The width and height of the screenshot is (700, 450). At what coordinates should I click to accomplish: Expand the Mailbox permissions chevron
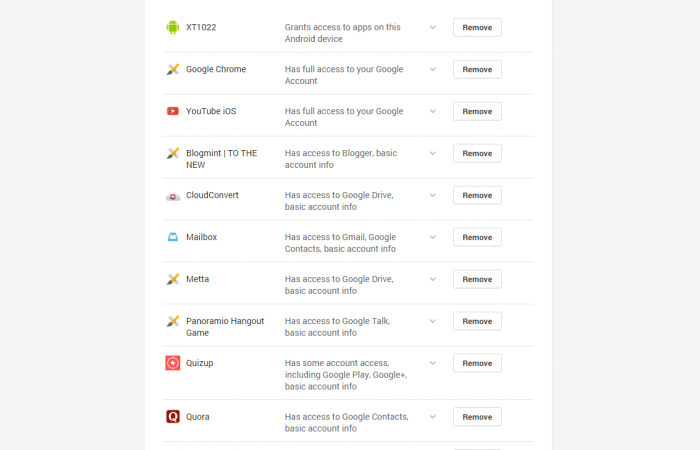(x=433, y=237)
